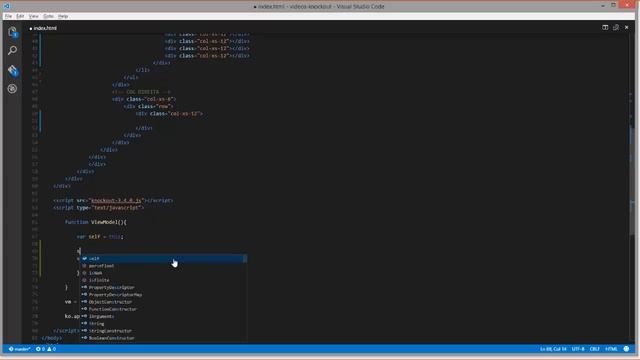
Task: Click the open changes icon beside split editor
Action: pyautogui.click(x=616, y=27)
